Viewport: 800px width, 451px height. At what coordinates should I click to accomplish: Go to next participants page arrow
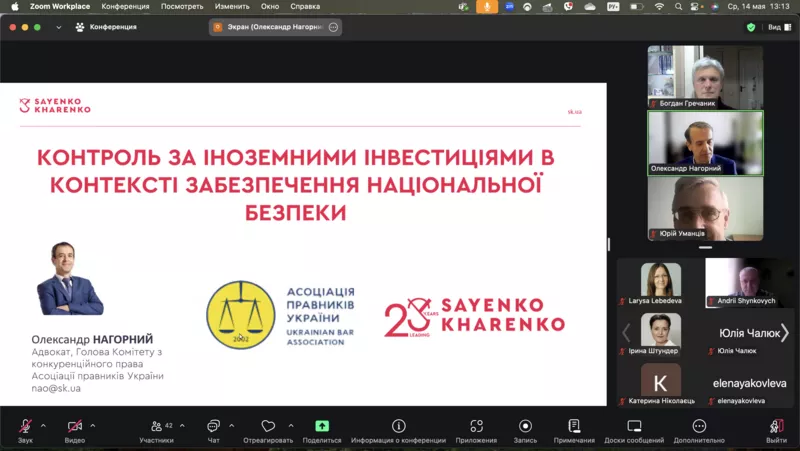(785, 333)
